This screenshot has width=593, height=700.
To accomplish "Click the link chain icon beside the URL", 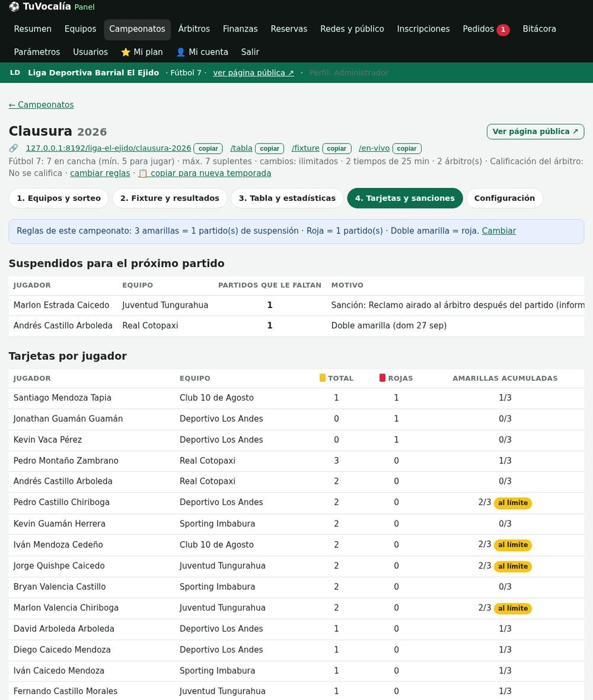I will 14,148.
